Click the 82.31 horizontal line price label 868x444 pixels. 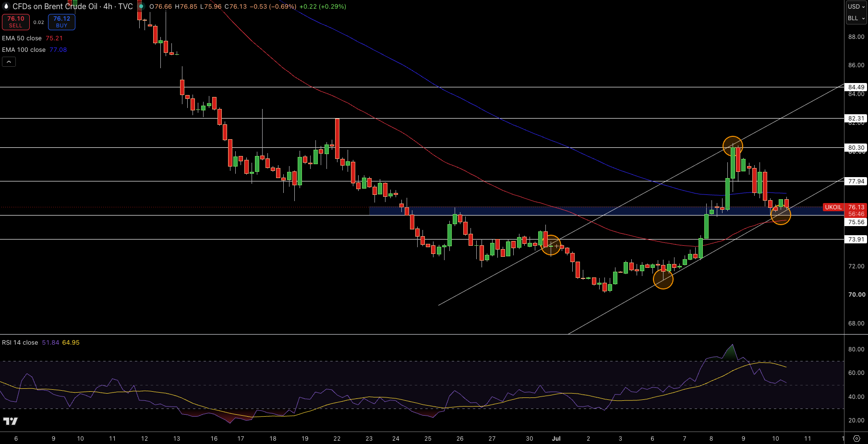pos(856,118)
